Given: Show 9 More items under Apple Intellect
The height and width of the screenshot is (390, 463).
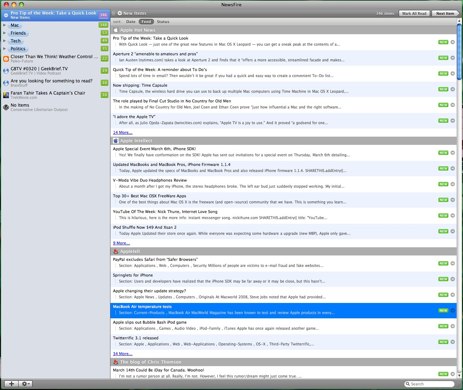Looking at the screenshot, I should click(121, 243).
